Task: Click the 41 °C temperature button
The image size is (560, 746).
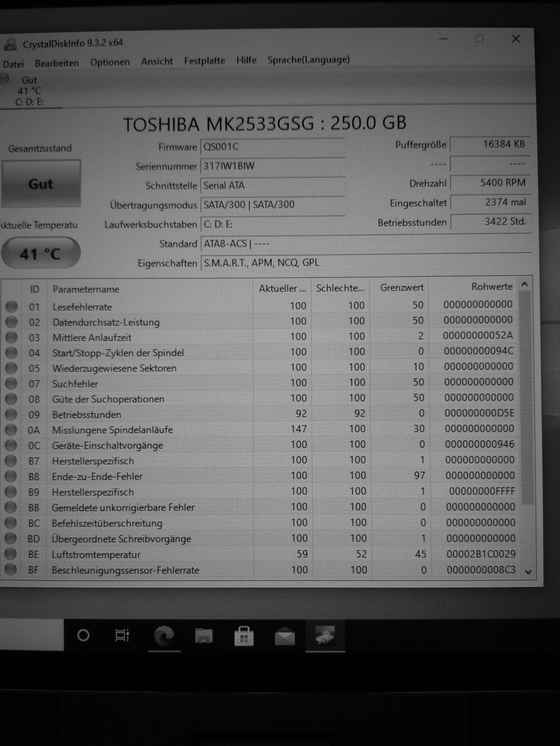Action: click(41, 254)
